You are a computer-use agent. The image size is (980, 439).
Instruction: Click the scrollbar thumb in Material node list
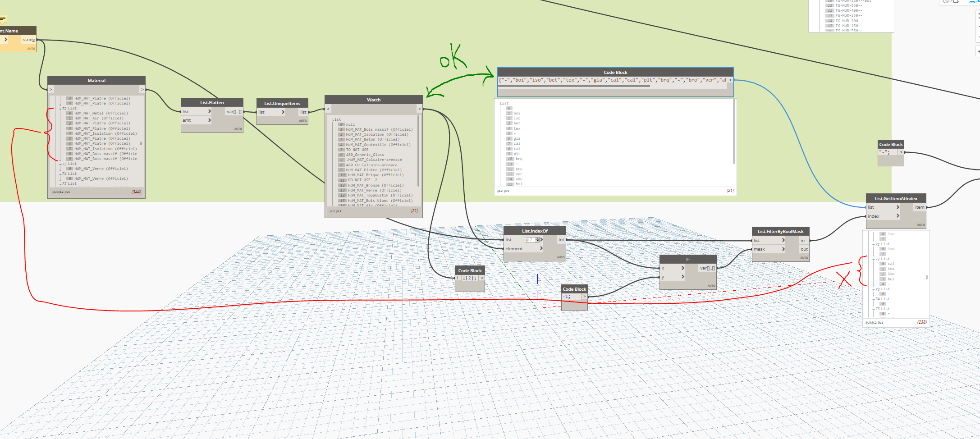click(x=141, y=143)
